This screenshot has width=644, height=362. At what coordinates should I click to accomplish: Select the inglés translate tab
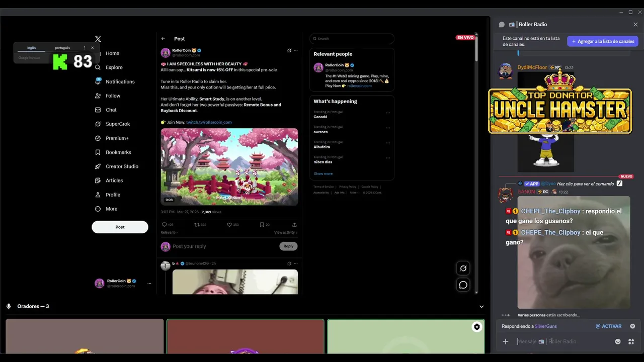pos(31,48)
